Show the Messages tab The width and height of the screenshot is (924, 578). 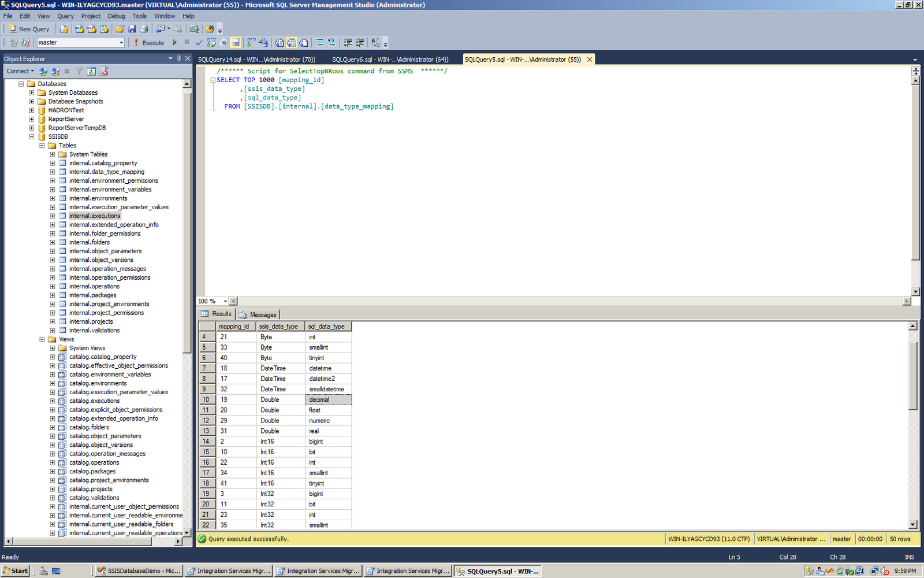258,314
